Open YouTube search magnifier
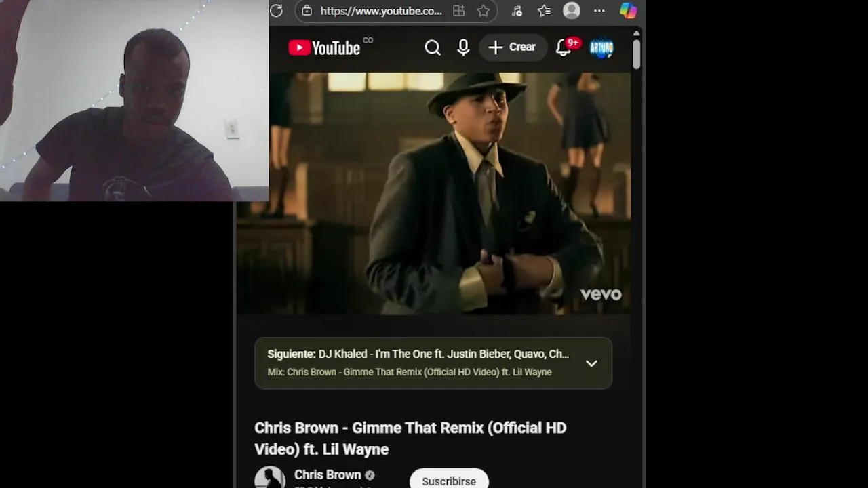Screen dimensions: 868x488 click(x=433, y=47)
